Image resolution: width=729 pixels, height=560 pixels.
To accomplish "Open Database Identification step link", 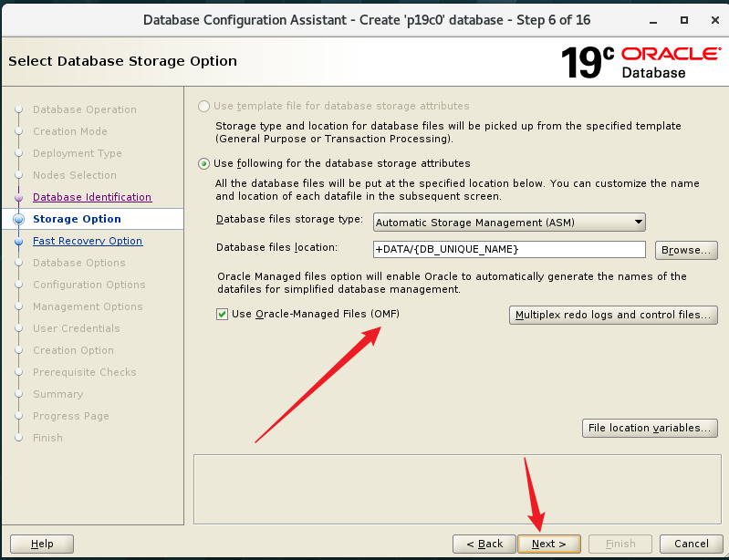I will click(x=92, y=197).
